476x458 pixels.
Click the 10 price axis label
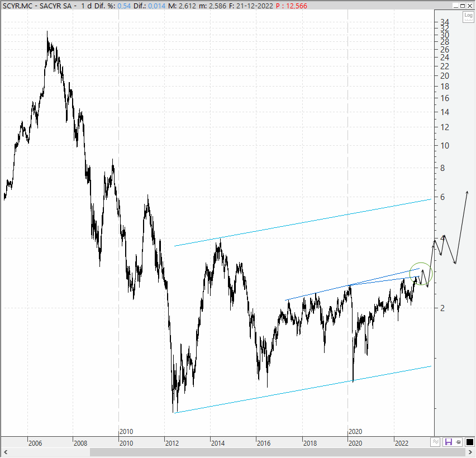[x=444, y=146]
